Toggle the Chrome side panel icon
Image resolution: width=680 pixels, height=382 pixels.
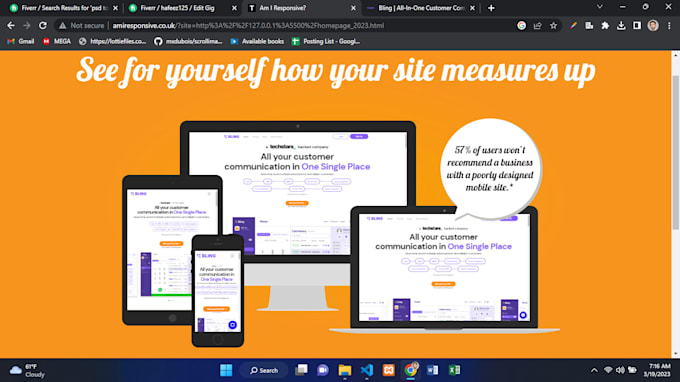click(637, 26)
